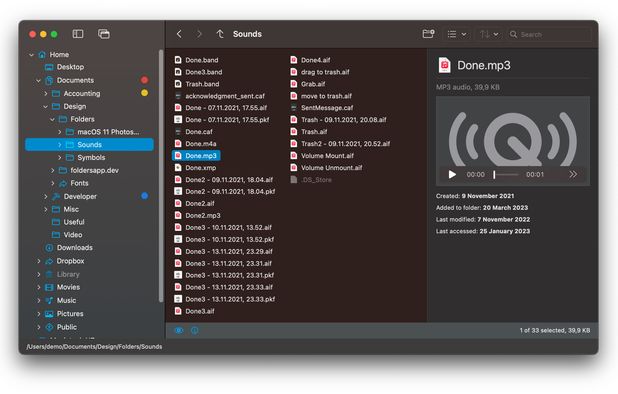The width and height of the screenshot is (618, 394).
Task: Expand the Accounting folder
Action: pyautogui.click(x=46, y=93)
